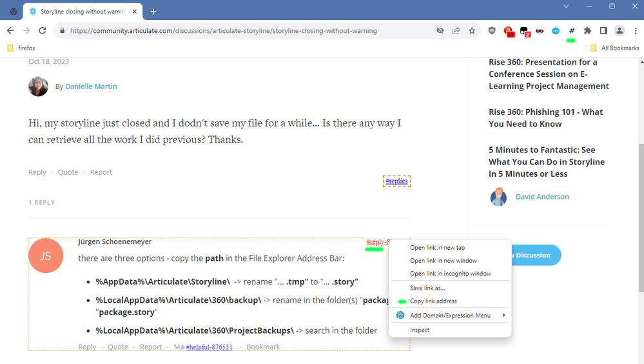Click the 1 REPLY heading

pyautogui.click(x=41, y=203)
